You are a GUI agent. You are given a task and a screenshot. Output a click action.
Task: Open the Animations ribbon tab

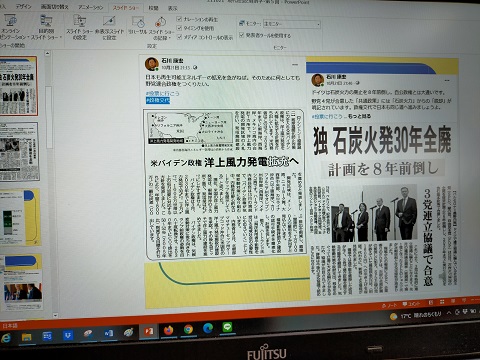[x=91, y=7]
